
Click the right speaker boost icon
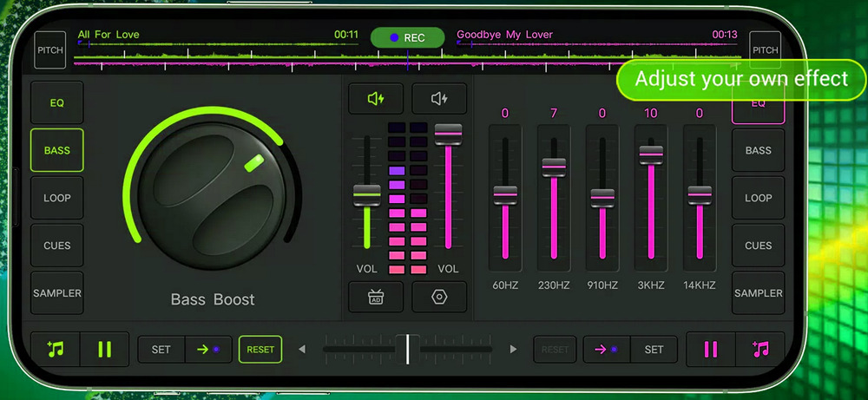click(x=439, y=100)
